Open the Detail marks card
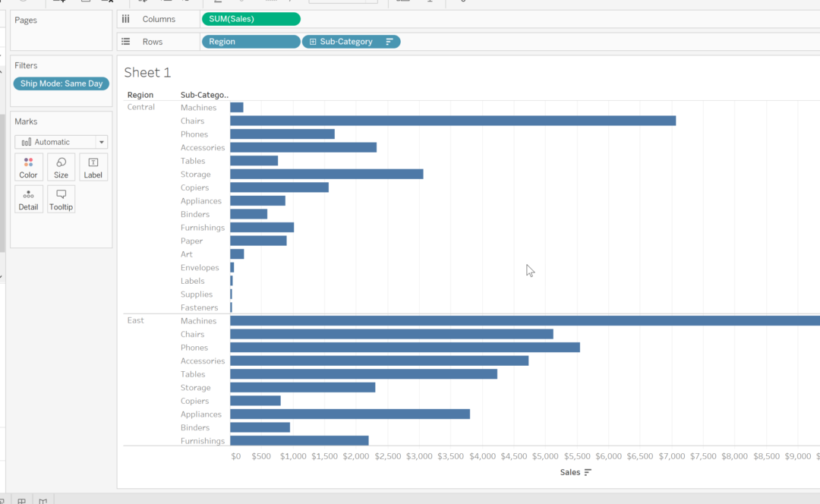Screen dimensions: 820x504 tap(28, 198)
